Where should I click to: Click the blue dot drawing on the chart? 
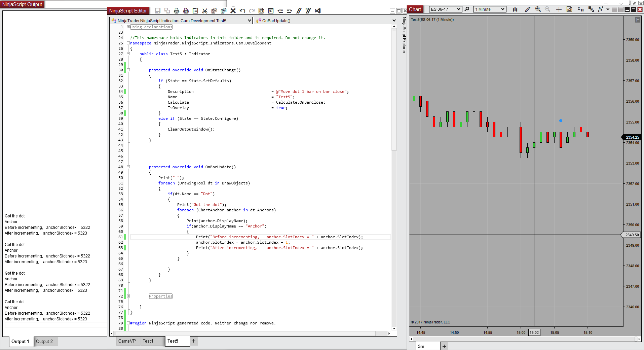coord(561,120)
